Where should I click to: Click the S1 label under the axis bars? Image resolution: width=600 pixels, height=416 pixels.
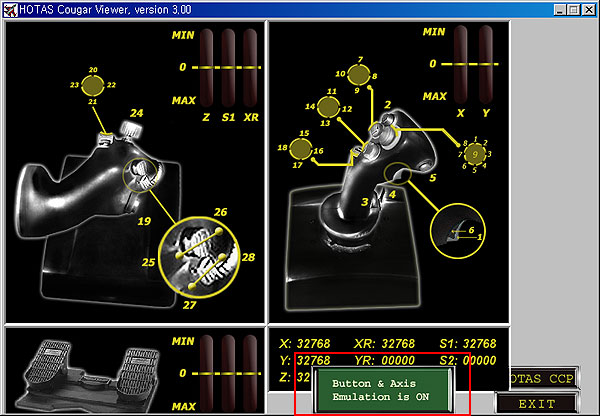(x=228, y=117)
